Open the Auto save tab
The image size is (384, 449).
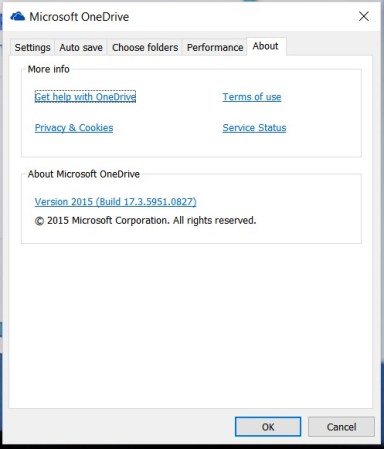pyautogui.click(x=81, y=47)
